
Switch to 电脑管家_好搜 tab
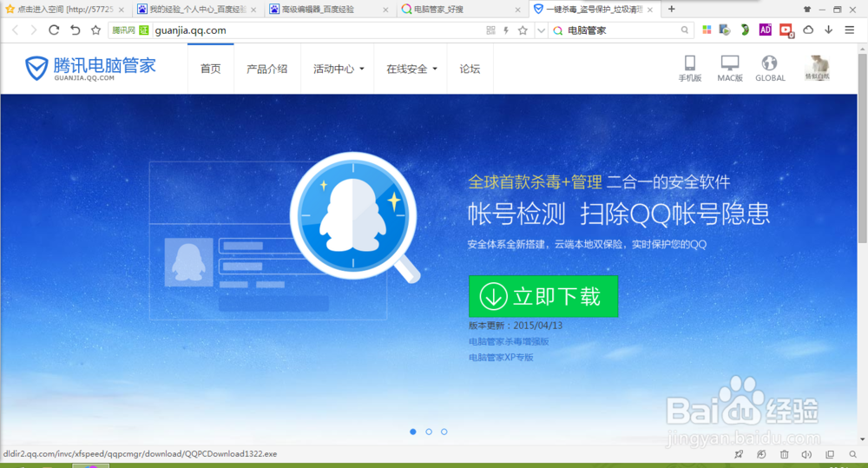point(462,10)
